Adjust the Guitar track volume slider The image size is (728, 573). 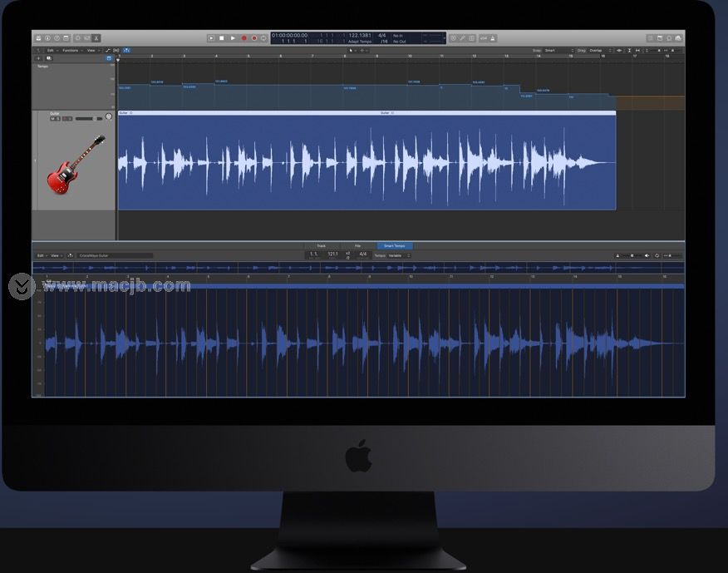(x=89, y=119)
